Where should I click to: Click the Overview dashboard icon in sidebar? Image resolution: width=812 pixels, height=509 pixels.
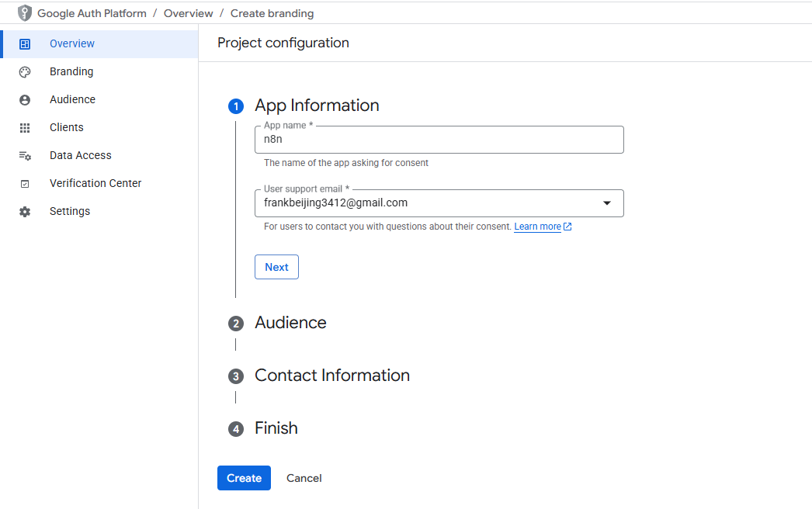25,44
